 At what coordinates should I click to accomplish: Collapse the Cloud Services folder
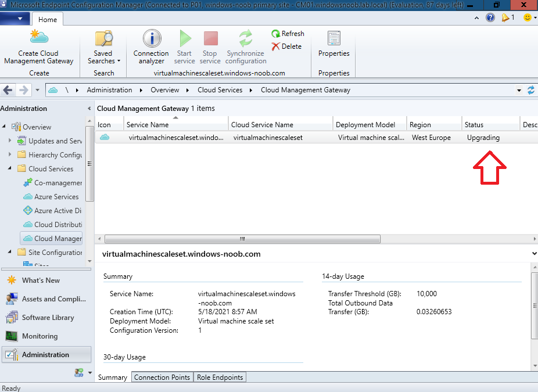[x=10, y=168]
